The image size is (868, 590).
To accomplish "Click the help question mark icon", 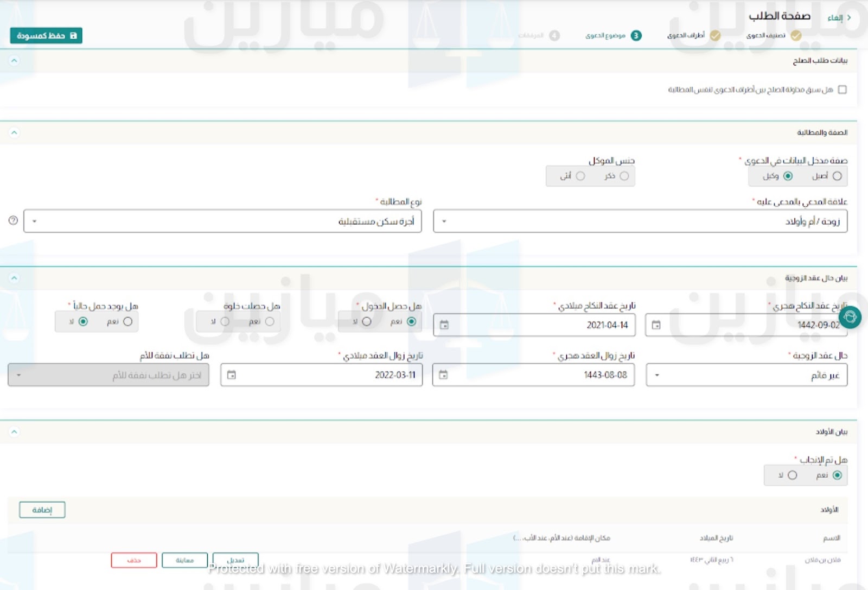I will (13, 220).
